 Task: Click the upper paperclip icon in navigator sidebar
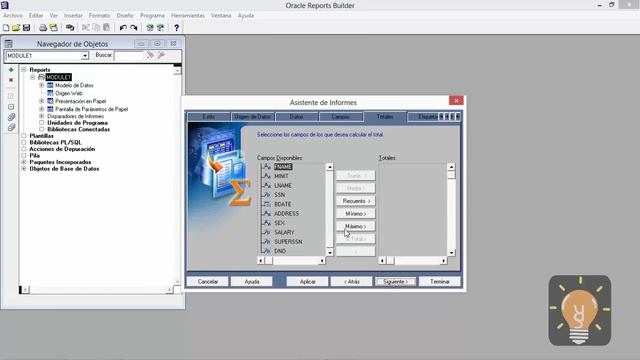11,117
